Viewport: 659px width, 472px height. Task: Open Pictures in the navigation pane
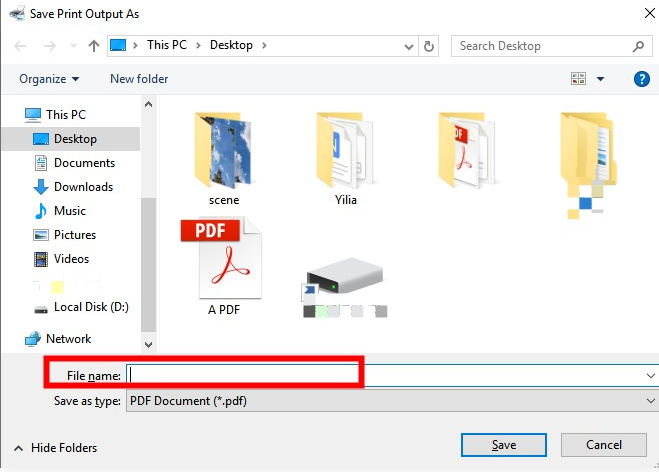point(75,235)
